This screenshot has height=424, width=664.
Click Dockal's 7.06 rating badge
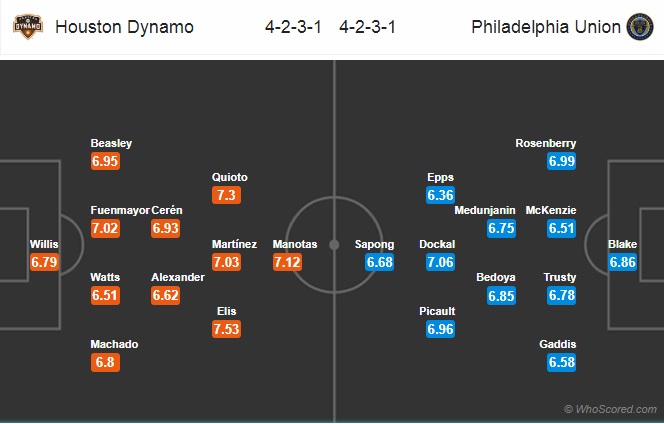point(440,262)
